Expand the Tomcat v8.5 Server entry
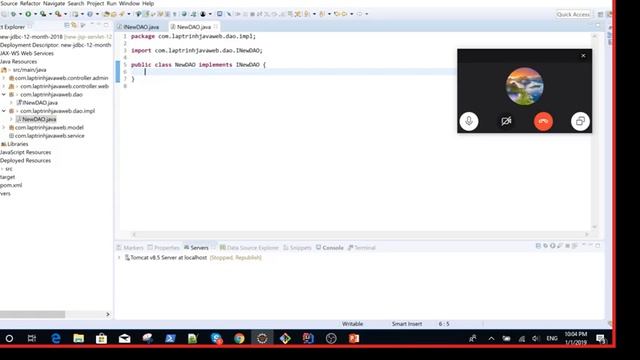This screenshot has height=360, width=640. point(119,258)
